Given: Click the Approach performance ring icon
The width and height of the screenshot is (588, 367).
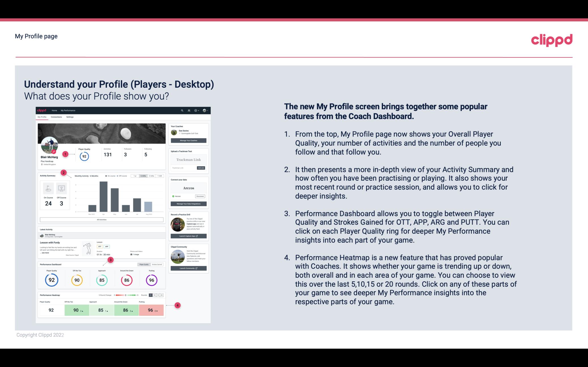Looking at the screenshot, I should click(102, 280).
